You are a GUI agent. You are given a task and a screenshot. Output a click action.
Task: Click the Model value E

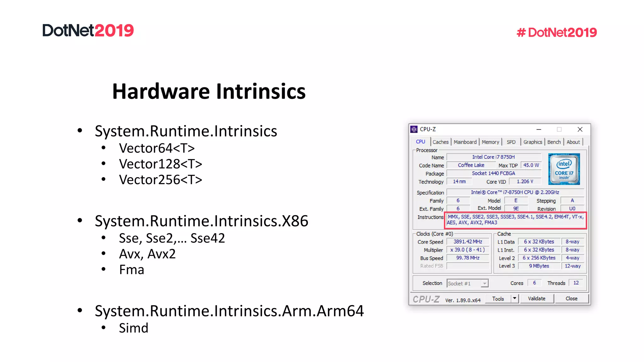[x=516, y=200]
